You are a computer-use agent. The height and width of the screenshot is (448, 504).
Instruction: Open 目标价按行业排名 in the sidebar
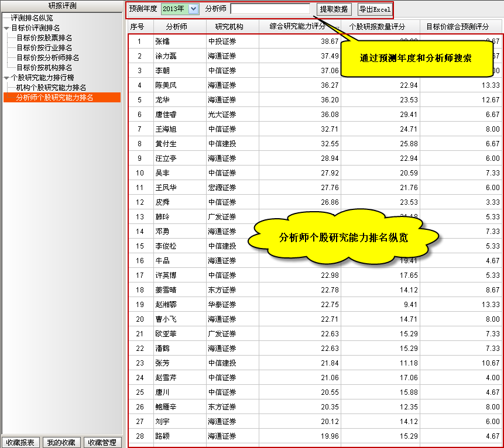44,48
